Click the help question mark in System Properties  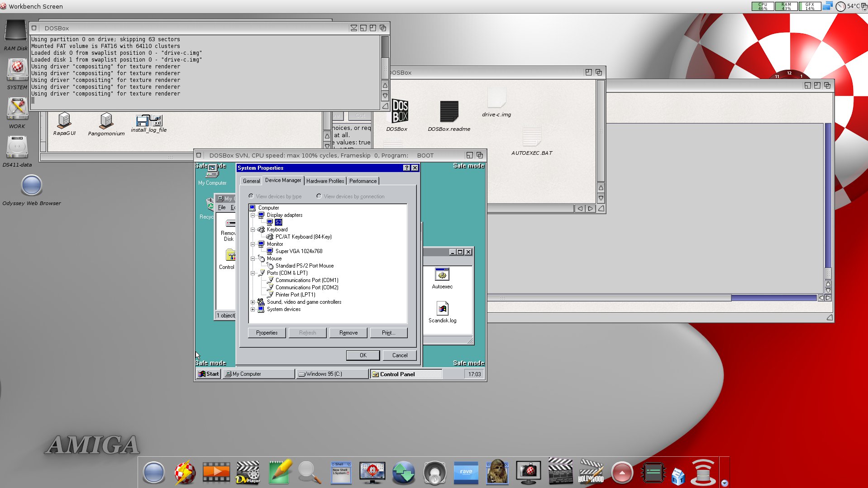pos(406,168)
